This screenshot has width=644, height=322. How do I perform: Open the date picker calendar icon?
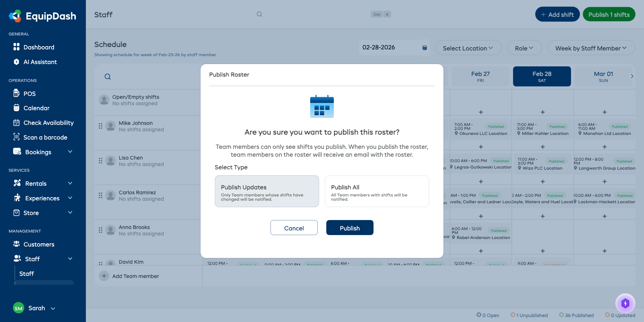click(424, 47)
